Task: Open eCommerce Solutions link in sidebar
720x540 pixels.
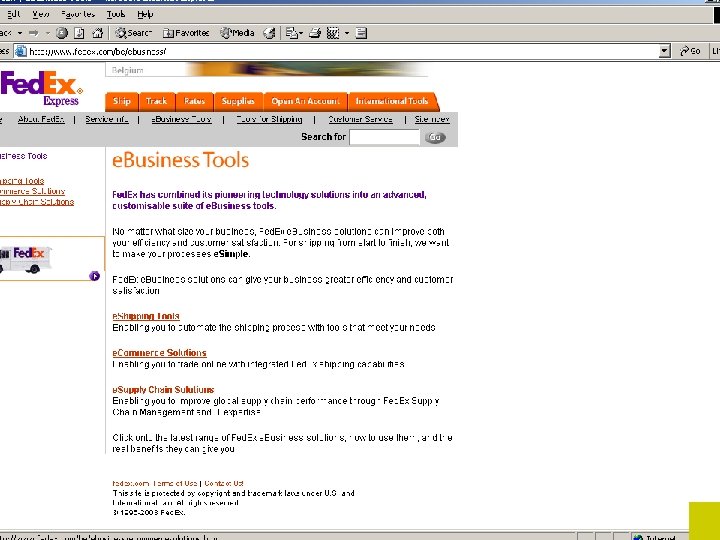Action: [32, 191]
